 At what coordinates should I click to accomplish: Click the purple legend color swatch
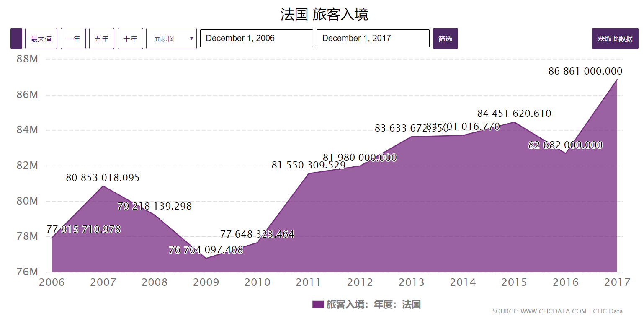click(x=318, y=305)
